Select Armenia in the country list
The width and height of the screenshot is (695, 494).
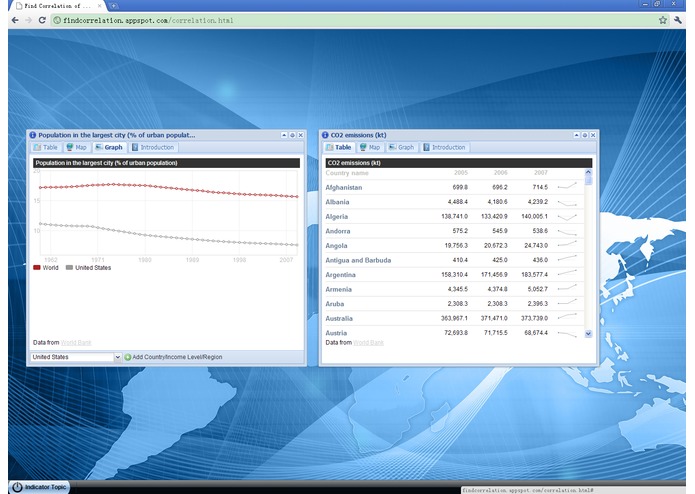pos(339,289)
